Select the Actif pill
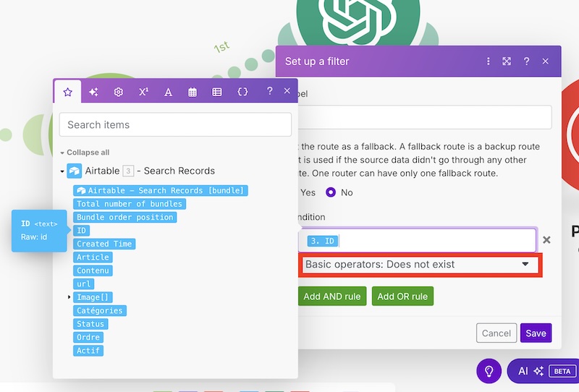Viewport: 579px width, 392px height. tap(88, 350)
